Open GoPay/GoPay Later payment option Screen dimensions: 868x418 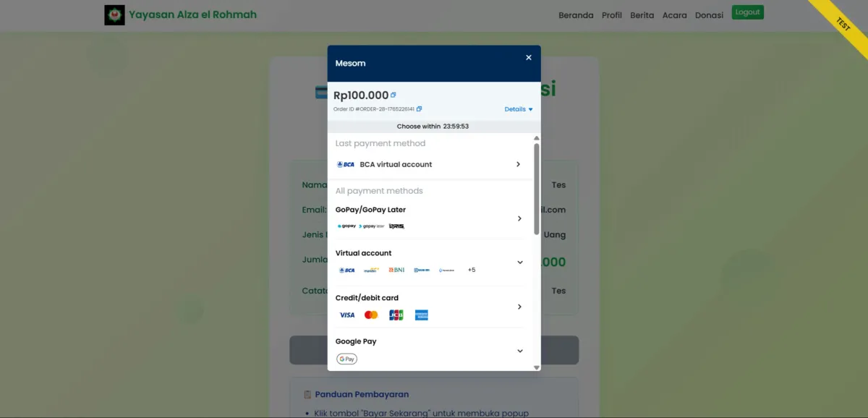[x=430, y=218]
